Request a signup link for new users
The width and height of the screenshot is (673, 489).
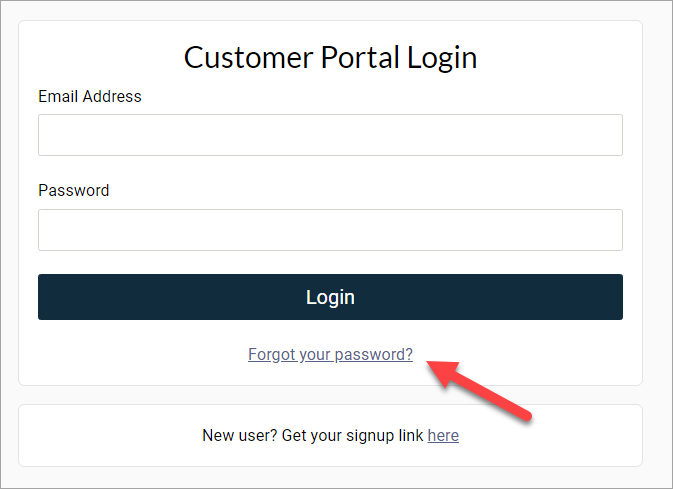click(x=443, y=436)
